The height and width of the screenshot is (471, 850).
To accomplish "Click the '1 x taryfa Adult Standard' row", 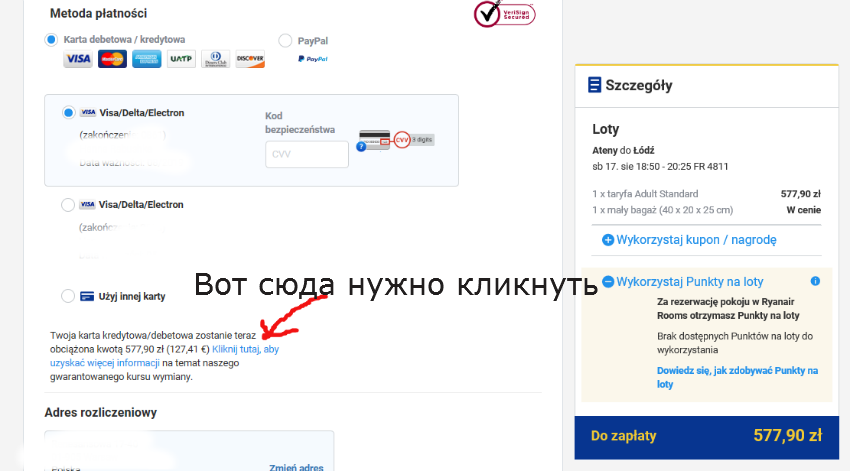I will tap(706, 193).
